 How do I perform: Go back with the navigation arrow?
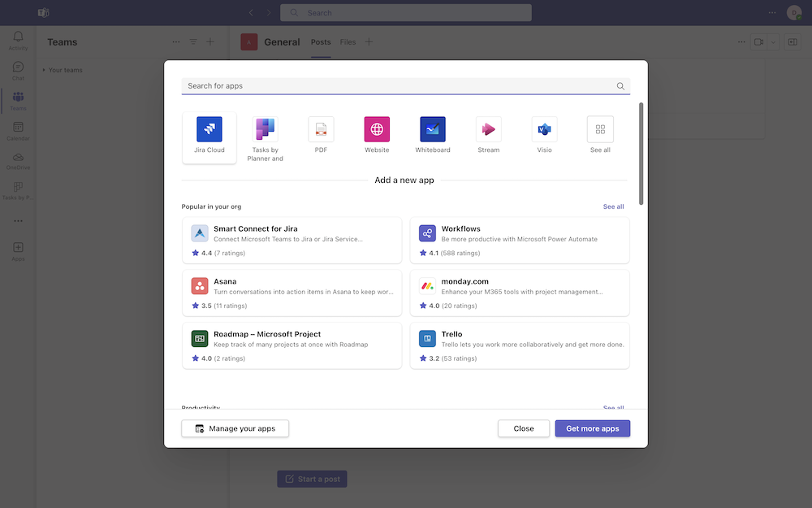(251, 13)
